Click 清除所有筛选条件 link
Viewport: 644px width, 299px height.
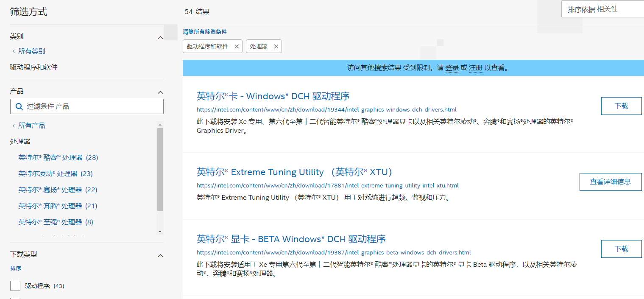(205, 32)
